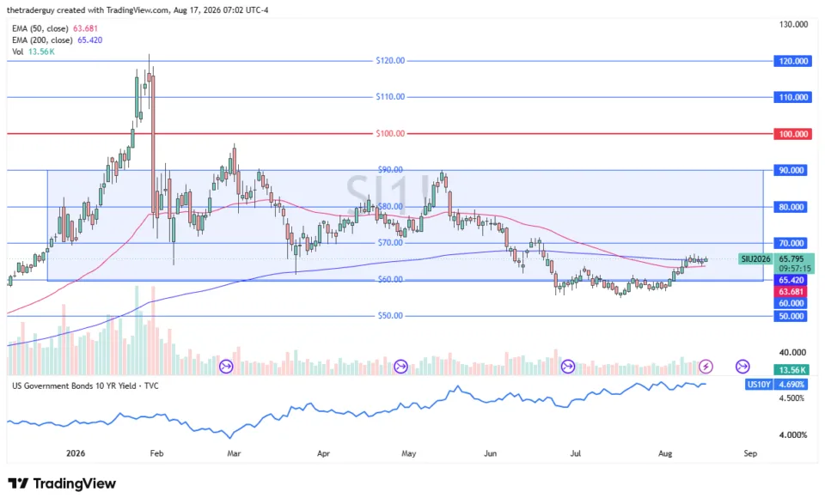Click the 63.681 EMA 50 axis tag
Screen dimensions: 825x504
[791, 292]
